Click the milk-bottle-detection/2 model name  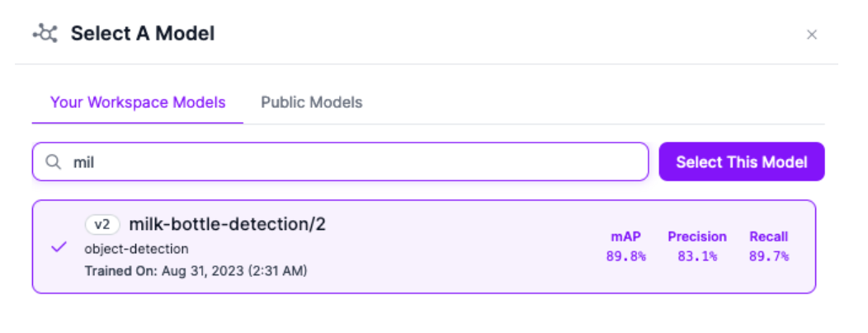pos(227,224)
